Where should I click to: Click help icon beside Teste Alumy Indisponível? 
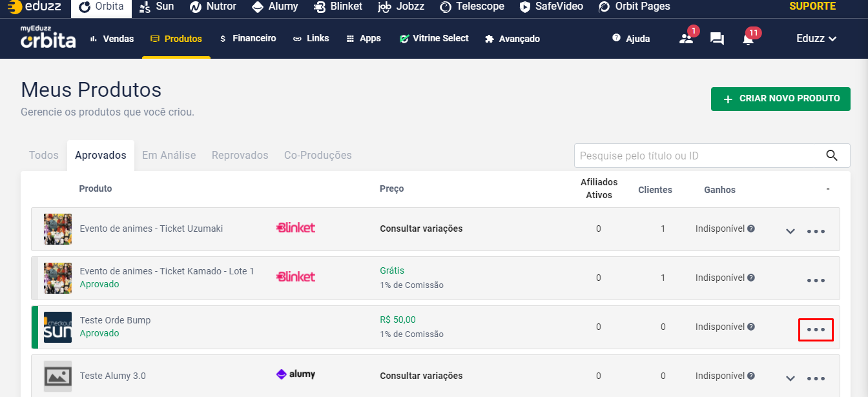(x=751, y=376)
